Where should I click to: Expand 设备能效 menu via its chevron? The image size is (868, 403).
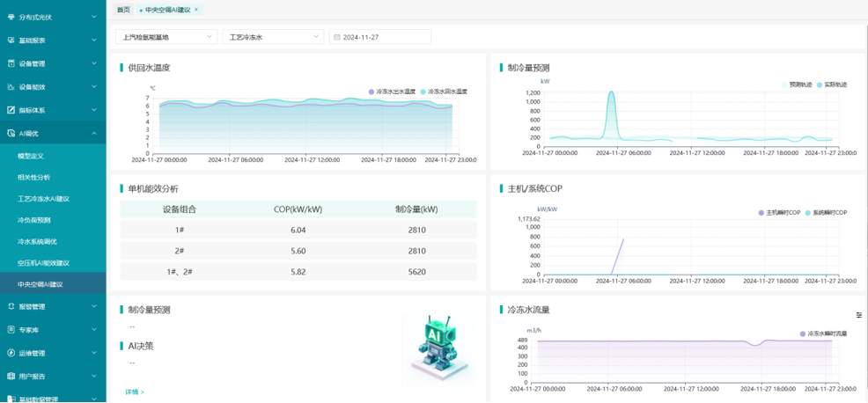click(x=94, y=87)
